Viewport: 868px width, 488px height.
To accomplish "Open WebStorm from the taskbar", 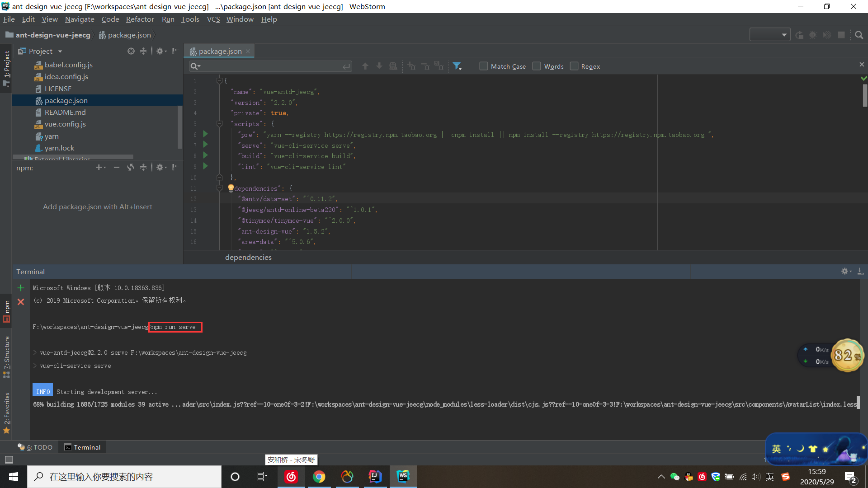I will point(403,476).
